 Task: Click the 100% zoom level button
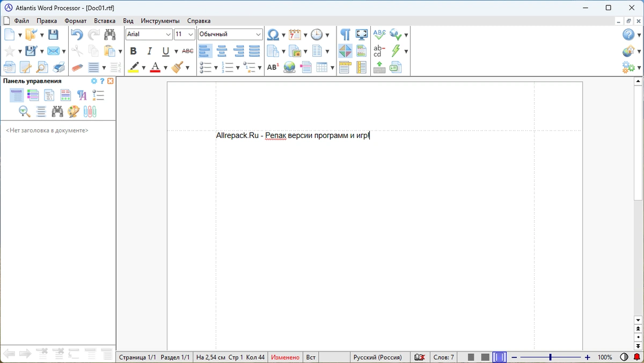coord(605,357)
